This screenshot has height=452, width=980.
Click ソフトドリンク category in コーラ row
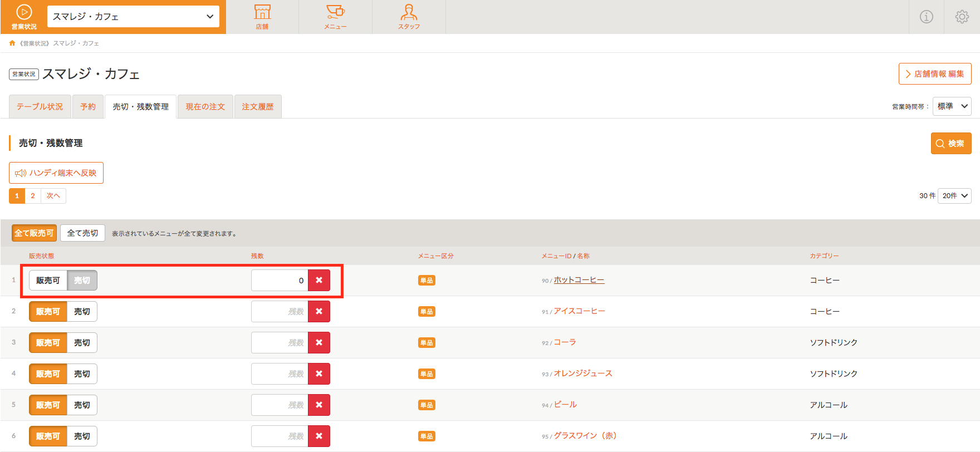(x=834, y=342)
